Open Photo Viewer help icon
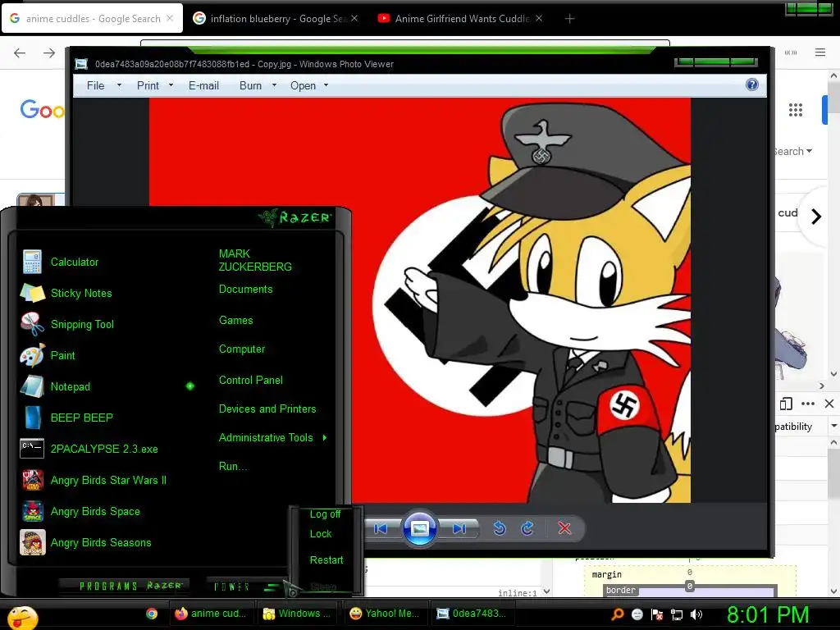 751,84
